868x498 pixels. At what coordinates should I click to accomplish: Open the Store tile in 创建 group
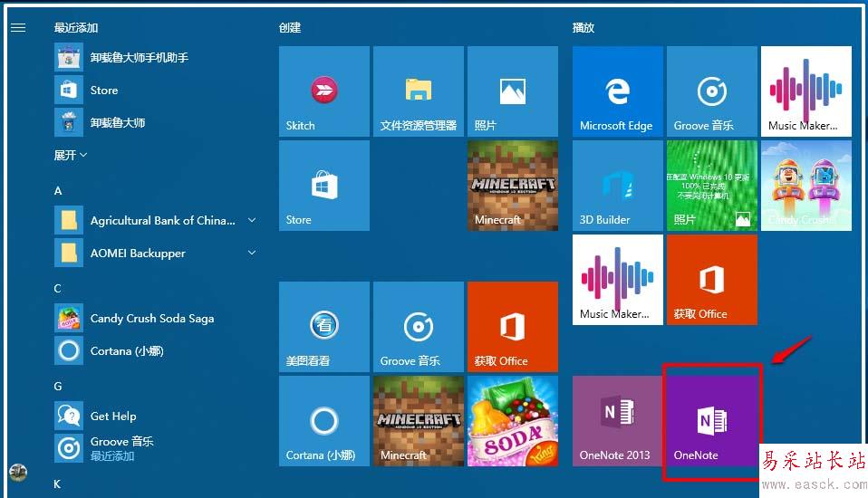coord(324,186)
